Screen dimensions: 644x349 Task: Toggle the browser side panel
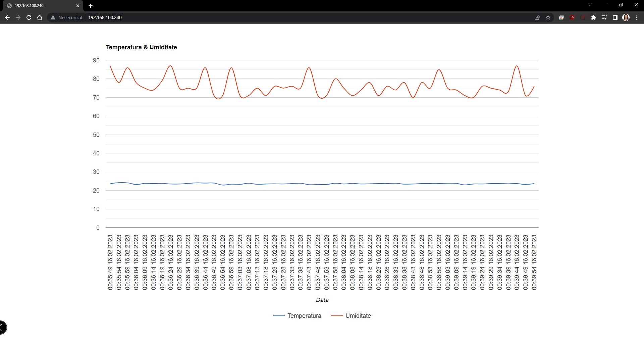(x=615, y=17)
